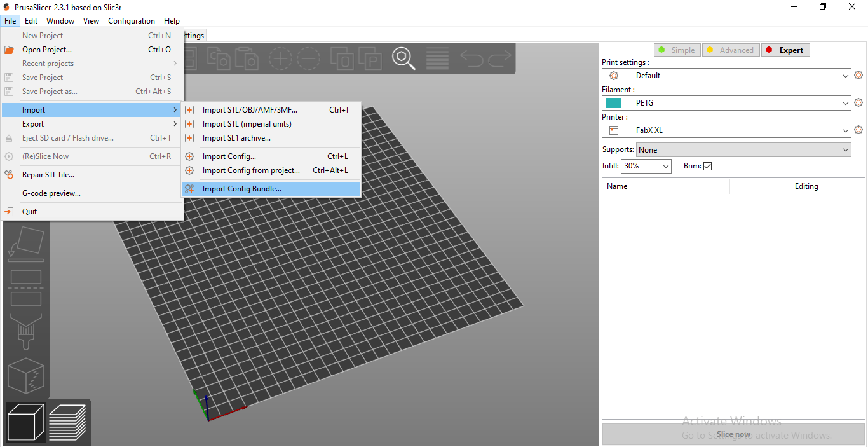Viewport: 868px width, 447px height.
Task: Open Supports None dropdown
Action: click(744, 150)
